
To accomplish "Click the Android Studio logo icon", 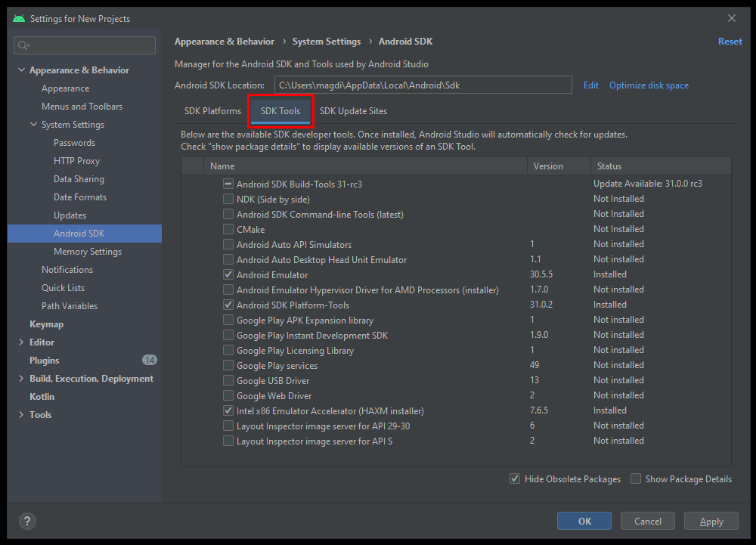I will [19, 18].
